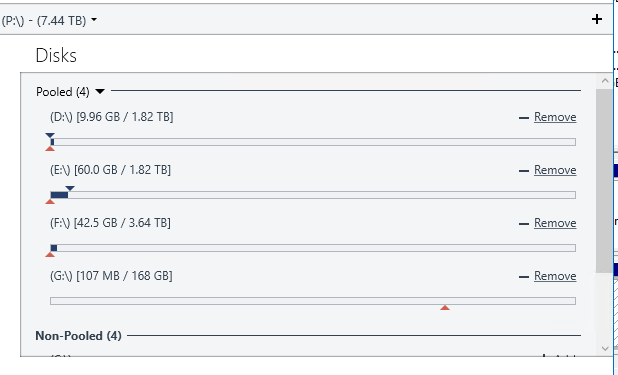Remove the F:\ drive from the pool
Screen dimensions: 618x375
[555, 223]
